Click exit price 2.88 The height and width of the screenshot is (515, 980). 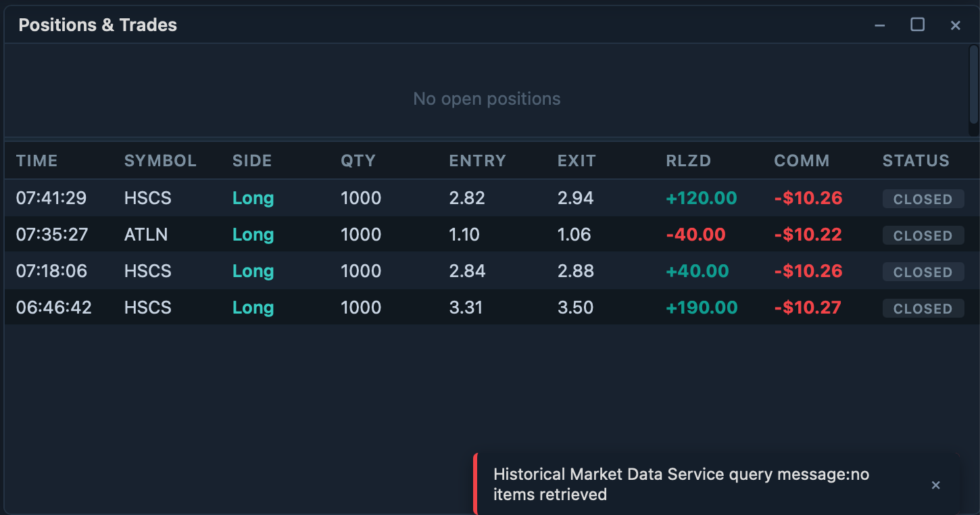point(576,271)
